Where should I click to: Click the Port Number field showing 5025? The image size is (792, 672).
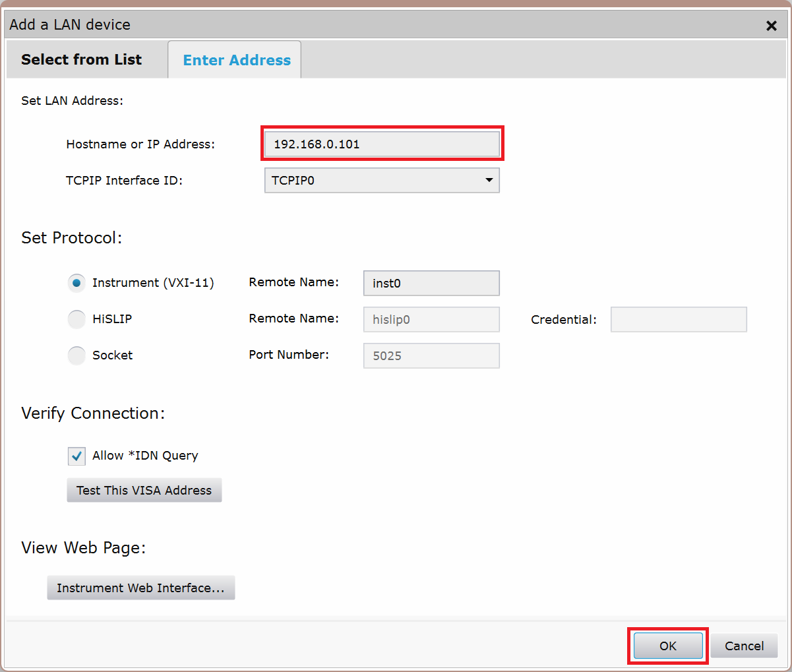point(431,356)
